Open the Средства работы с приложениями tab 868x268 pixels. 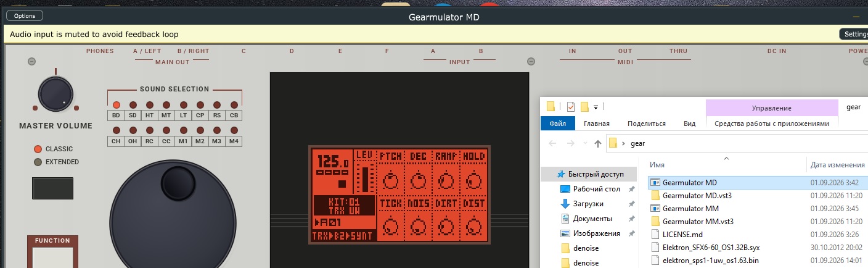point(772,124)
